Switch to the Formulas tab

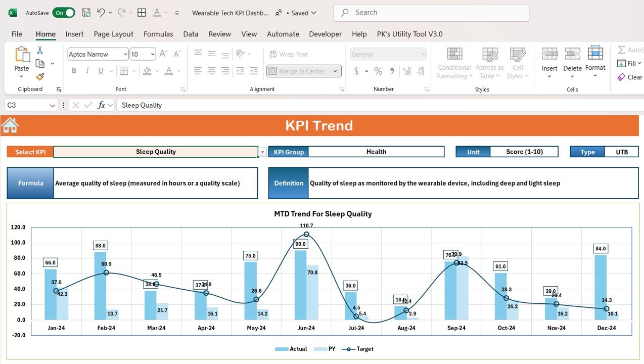click(x=158, y=34)
